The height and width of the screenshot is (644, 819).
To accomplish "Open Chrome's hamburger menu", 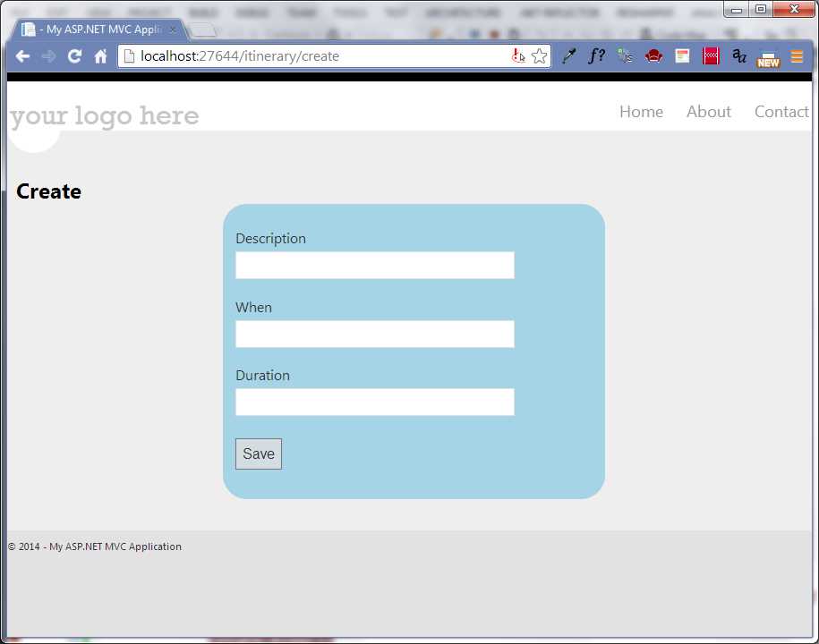I will click(x=797, y=55).
